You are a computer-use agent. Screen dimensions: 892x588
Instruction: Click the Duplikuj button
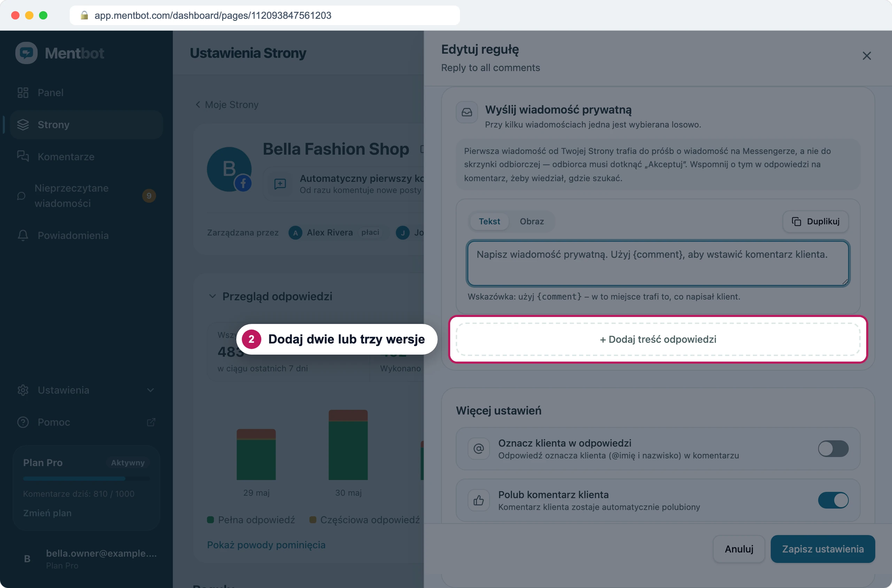coord(815,221)
